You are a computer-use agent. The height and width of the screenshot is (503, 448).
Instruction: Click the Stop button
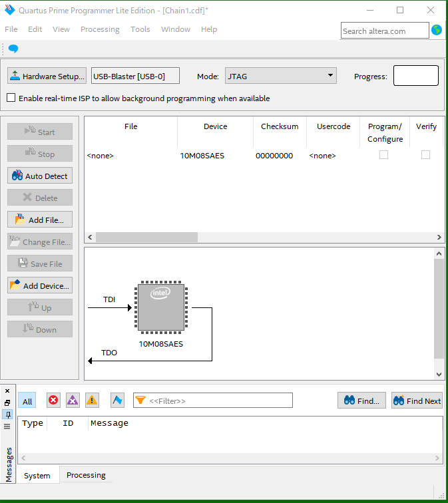40,154
